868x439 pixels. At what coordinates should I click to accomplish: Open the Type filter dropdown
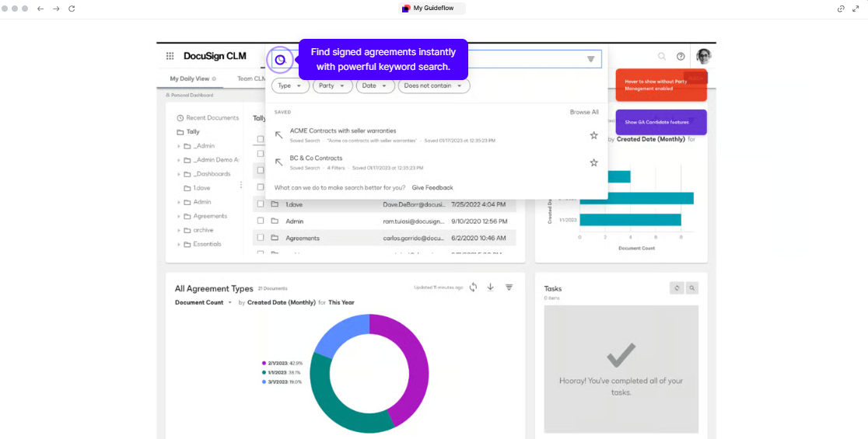[x=290, y=86]
